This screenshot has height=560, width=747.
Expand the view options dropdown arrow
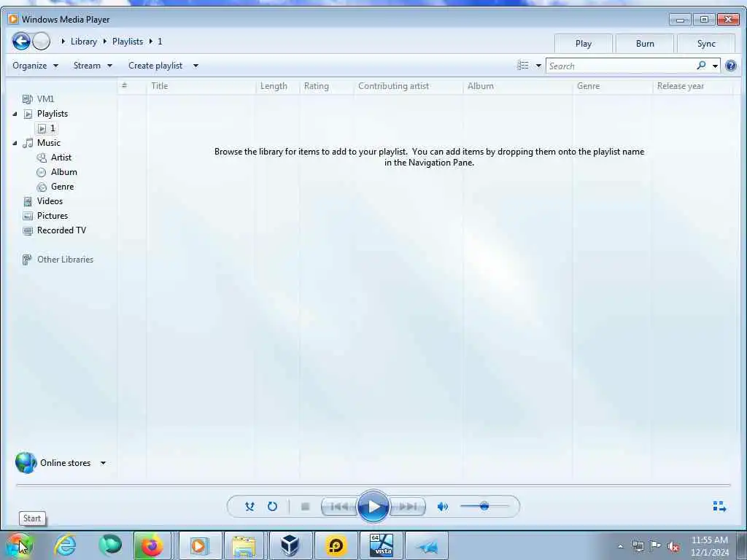(x=538, y=66)
